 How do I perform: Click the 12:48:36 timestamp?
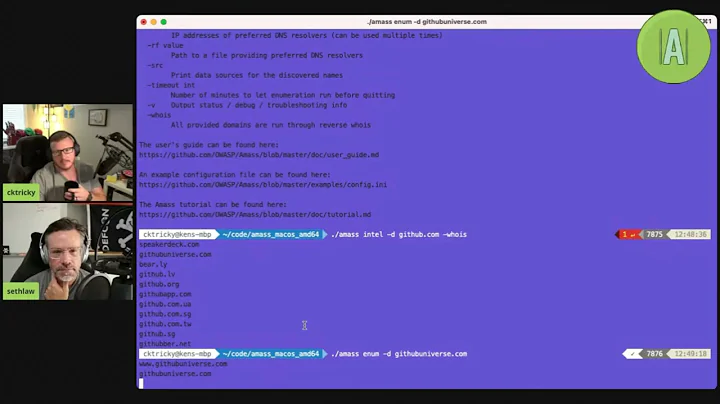click(x=690, y=234)
